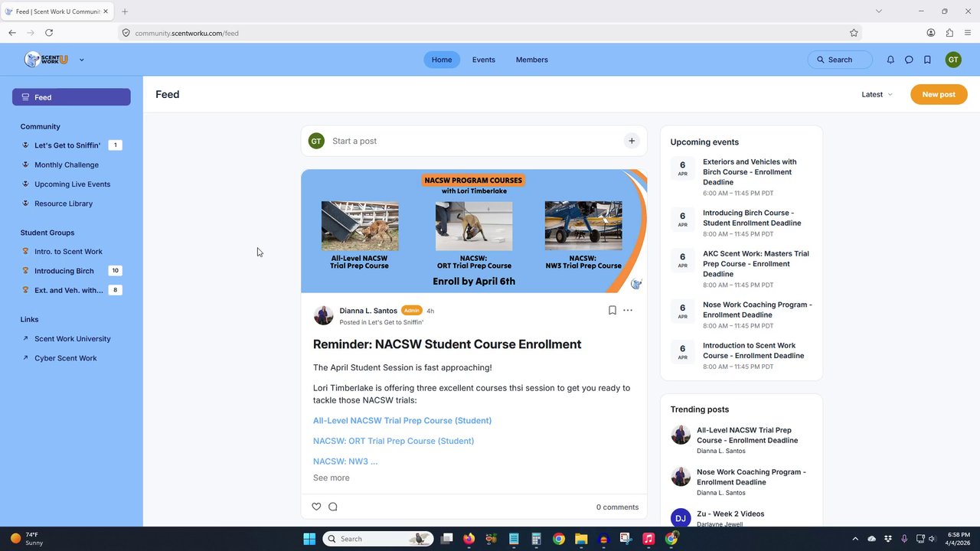Click the plus icon in post composer
The width and height of the screenshot is (980, 551).
point(632,141)
